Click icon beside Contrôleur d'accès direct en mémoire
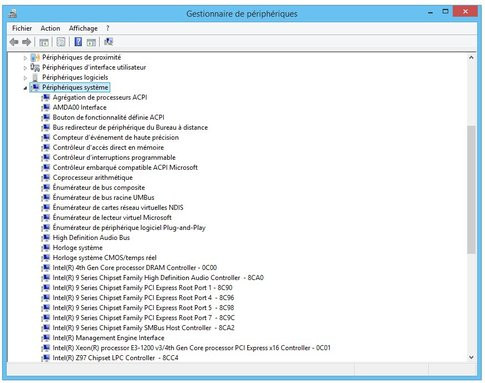This screenshot has height=383, width=485. pos(46,147)
